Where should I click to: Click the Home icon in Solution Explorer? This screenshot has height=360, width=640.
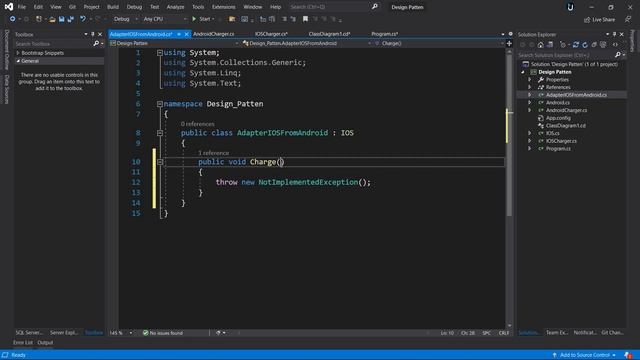point(540,45)
